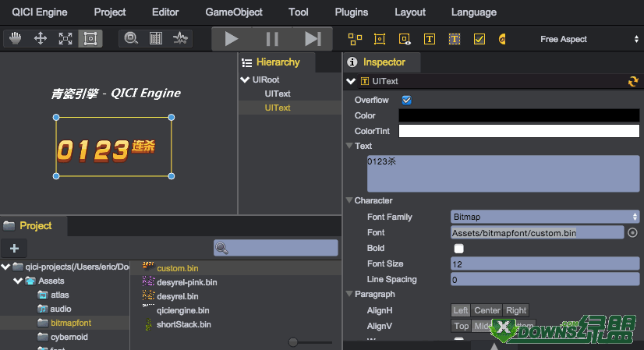The height and width of the screenshot is (350, 644).
Task: Open the Project menu
Action: [x=110, y=12]
